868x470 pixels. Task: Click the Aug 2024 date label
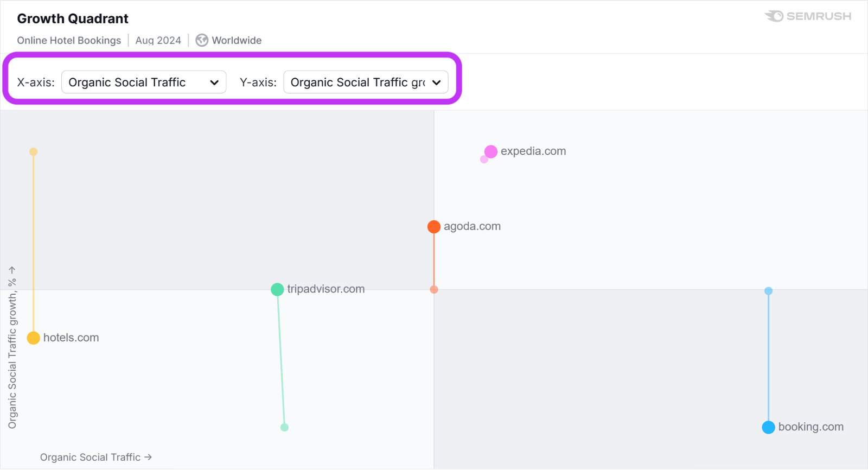158,40
